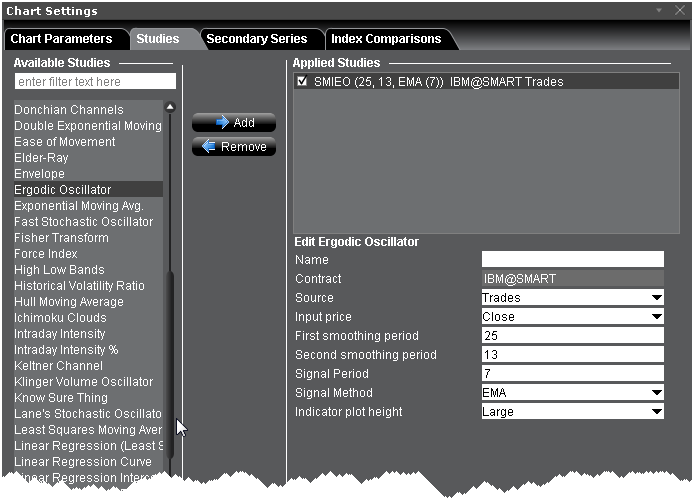Select Ichimoku Clouds from Available Studies
Screen dimensions: 694x504
coord(60,318)
